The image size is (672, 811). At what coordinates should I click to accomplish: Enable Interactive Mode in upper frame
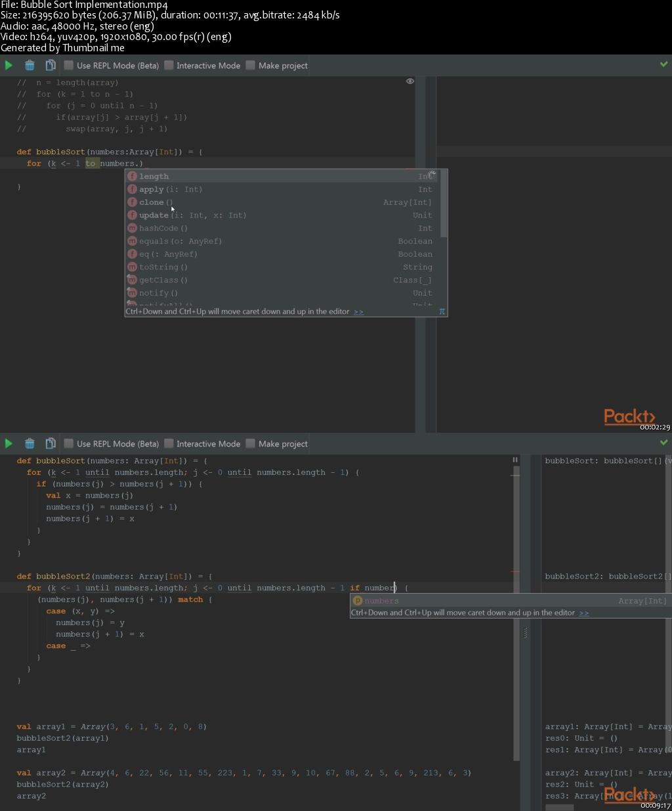click(x=202, y=65)
